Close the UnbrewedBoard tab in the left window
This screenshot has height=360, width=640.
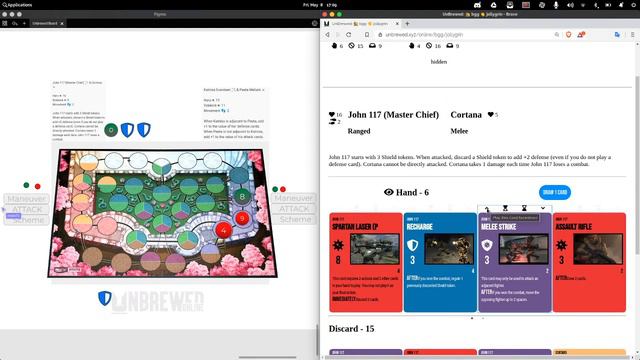coord(62,23)
